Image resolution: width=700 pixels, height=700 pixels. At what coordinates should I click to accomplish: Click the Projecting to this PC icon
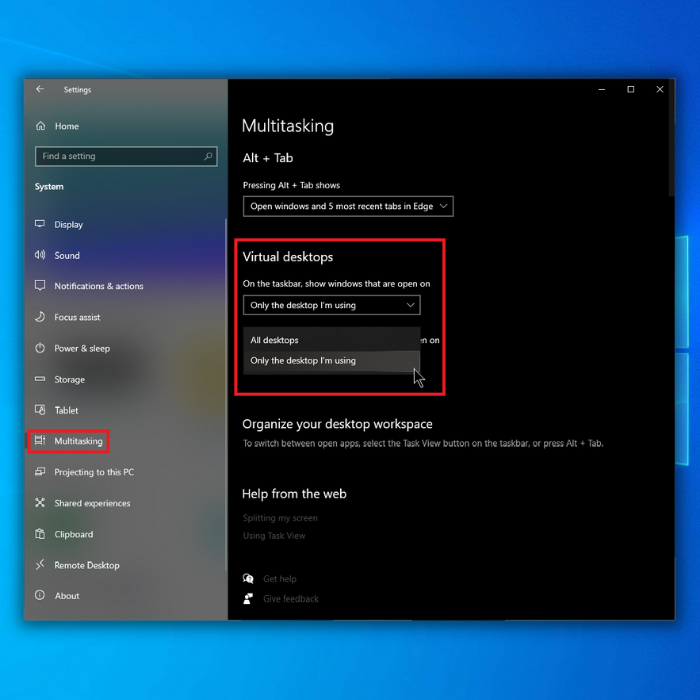[x=40, y=471]
